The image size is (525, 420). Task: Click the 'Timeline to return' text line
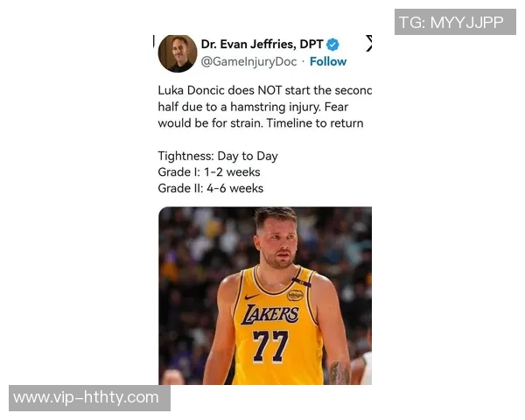coord(315,123)
